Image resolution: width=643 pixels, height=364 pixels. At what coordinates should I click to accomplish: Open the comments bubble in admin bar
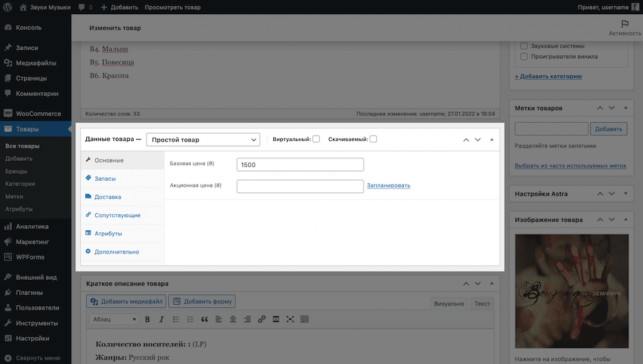pyautogui.click(x=86, y=7)
